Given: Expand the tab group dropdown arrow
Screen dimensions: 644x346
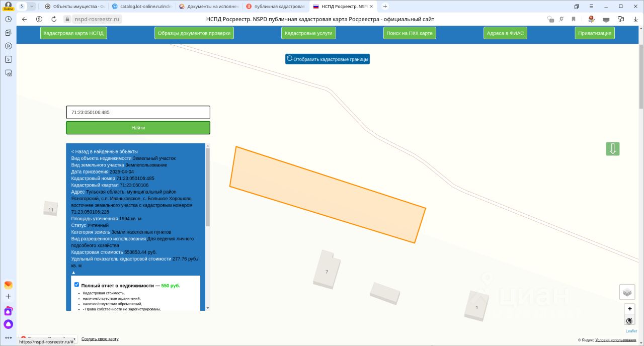Looking at the screenshot, I should click(32, 6).
